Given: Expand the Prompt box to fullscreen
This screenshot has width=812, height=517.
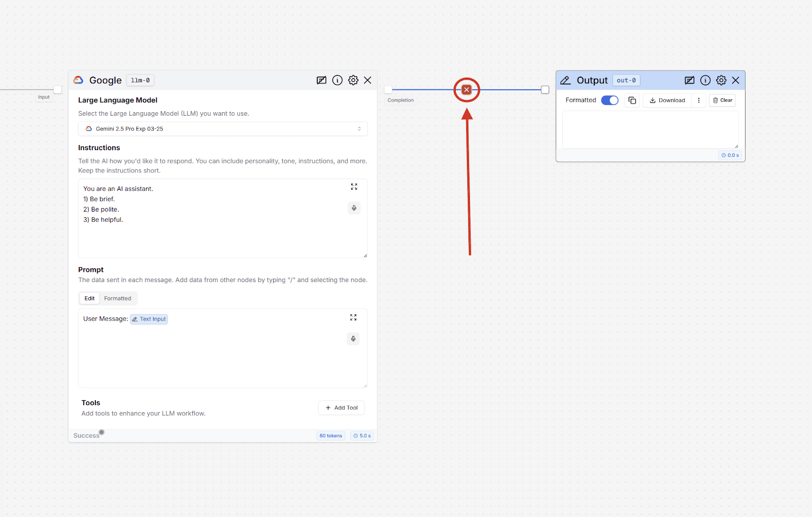Looking at the screenshot, I should tap(353, 318).
